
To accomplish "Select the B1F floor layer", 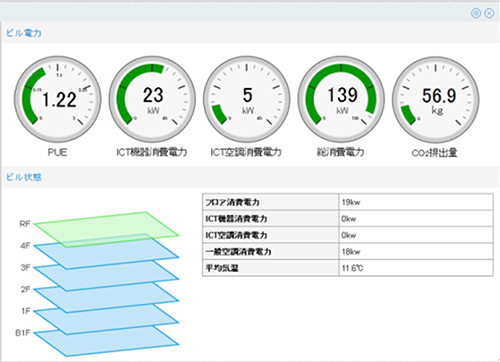I will (106, 341).
